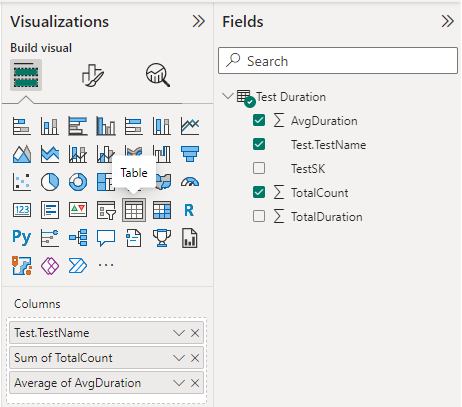Remove Average of AvgDuration from Columns
This screenshot has width=462, height=407.
tap(195, 383)
